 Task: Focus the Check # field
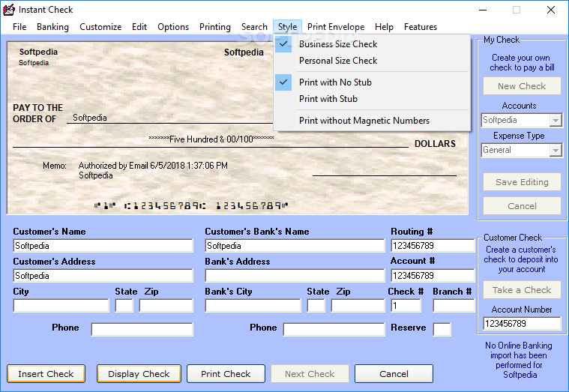click(406, 306)
